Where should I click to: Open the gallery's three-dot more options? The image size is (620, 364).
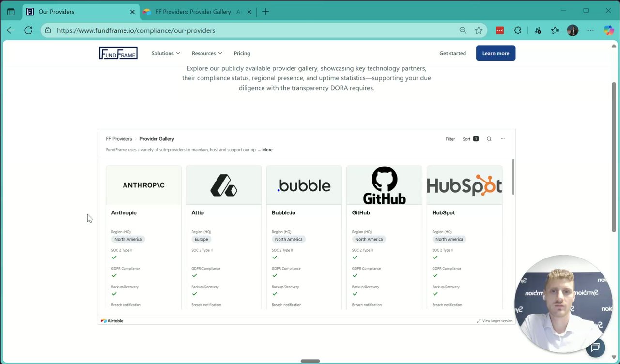point(503,139)
